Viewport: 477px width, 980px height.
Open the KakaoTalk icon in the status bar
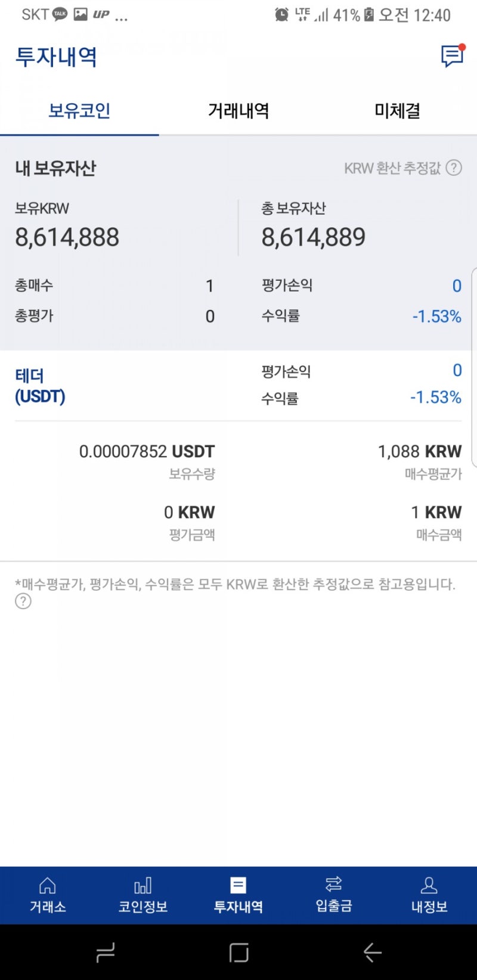click(x=59, y=13)
